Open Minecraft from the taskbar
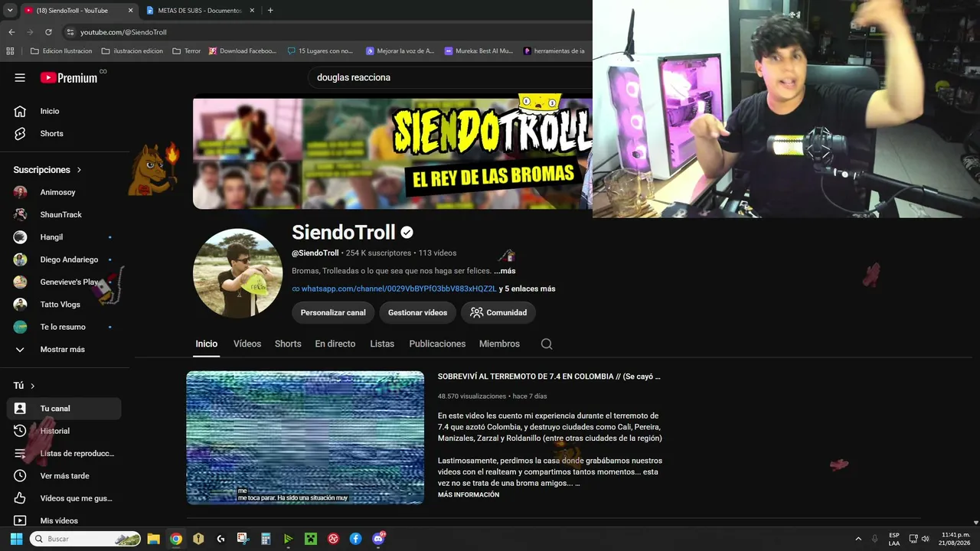Image resolution: width=980 pixels, height=551 pixels. 311,539
